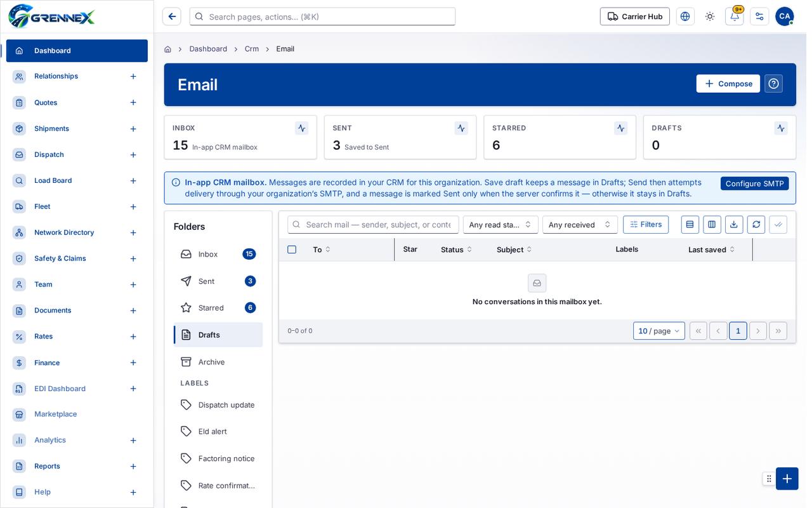Toggle the light/dark theme sun icon

[x=710, y=17]
